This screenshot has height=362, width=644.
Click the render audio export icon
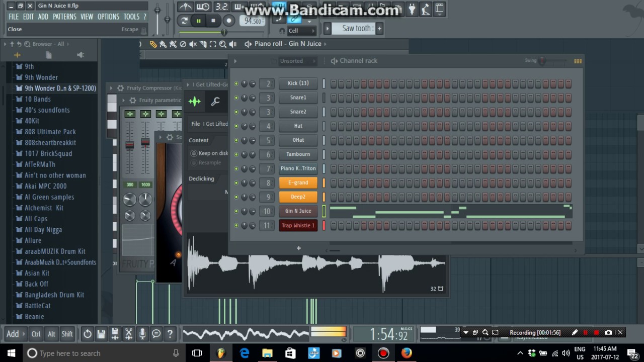pos(115,334)
